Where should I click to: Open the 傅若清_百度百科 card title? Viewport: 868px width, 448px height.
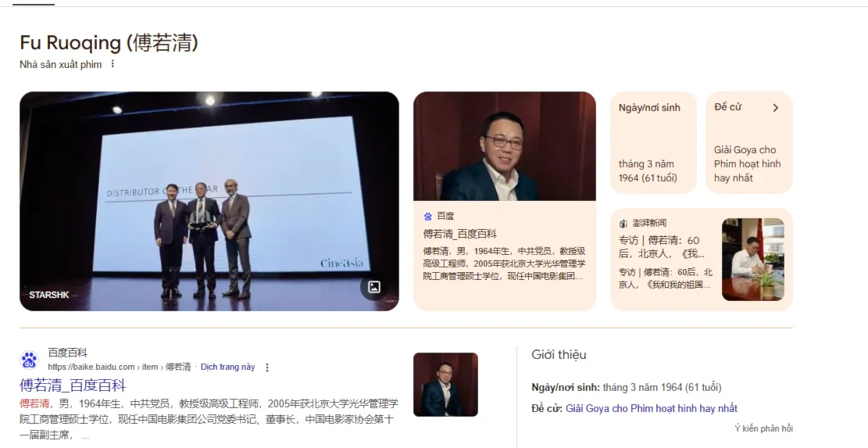coord(460,235)
